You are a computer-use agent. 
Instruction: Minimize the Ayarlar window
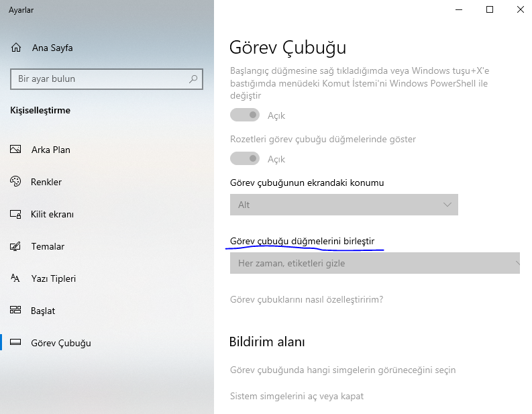[459, 9]
